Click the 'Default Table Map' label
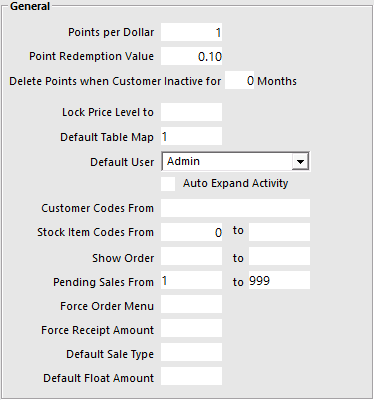The image size is (374, 400). 107,137
